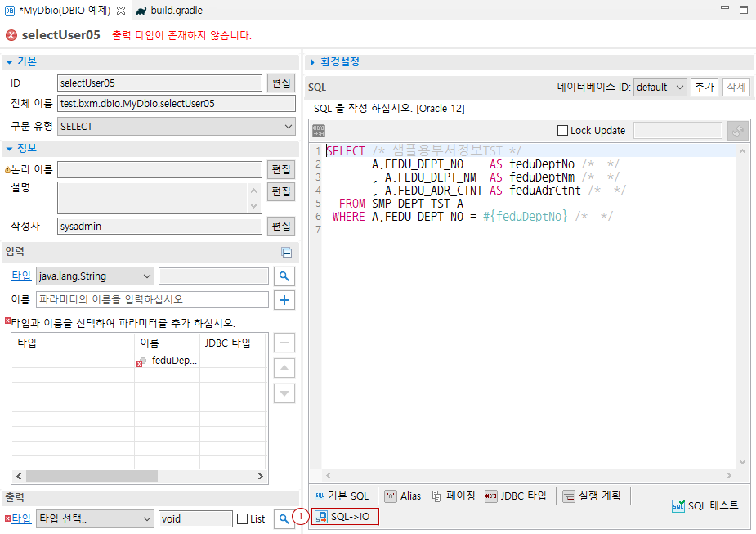Click the JDBC 타입 tool
The height and width of the screenshot is (534, 756).
coord(516,496)
